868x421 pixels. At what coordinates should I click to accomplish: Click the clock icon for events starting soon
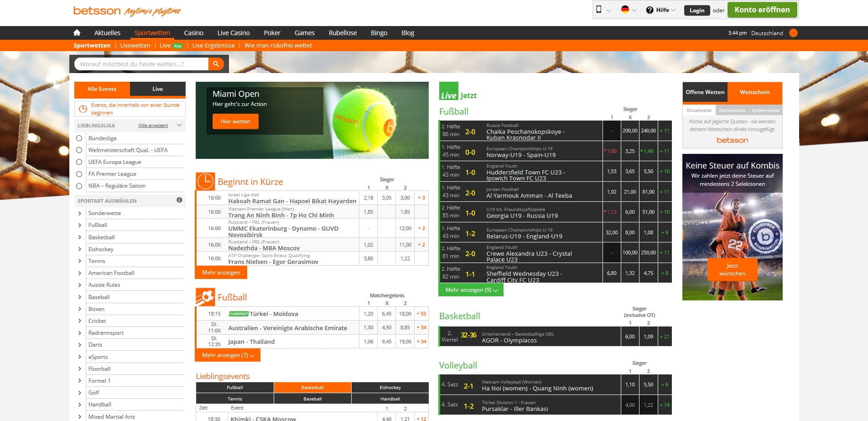83,109
